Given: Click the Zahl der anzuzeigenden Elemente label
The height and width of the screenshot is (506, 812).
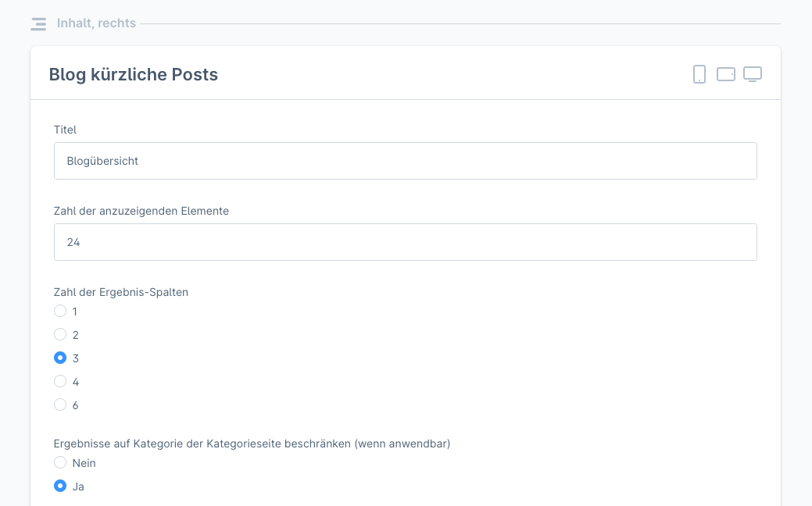Looking at the screenshot, I should click(x=141, y=211).
